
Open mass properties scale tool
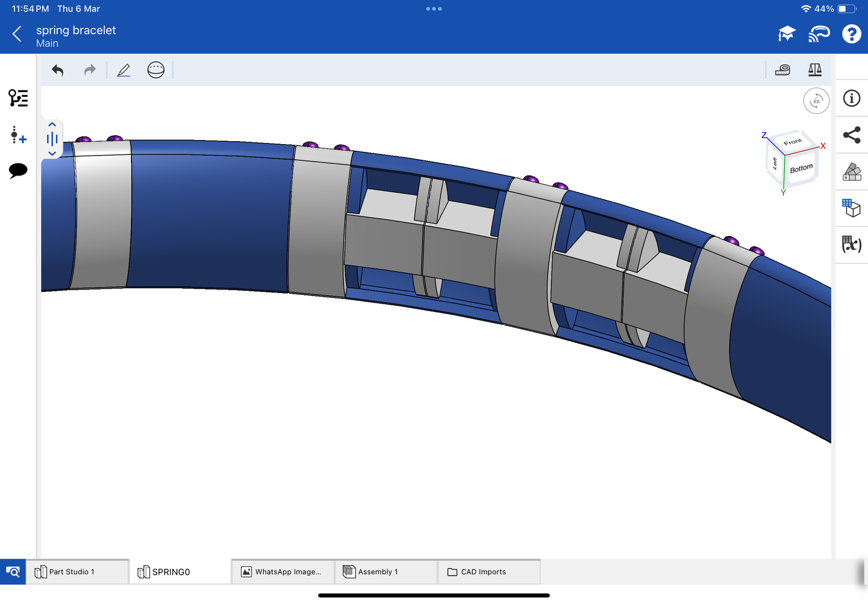point(815,70)
